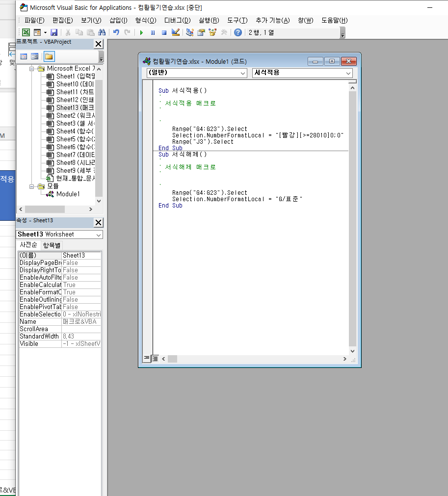This screenshot has height=496, width=448.
Task: Open the 실행(R) menu
Action: tap(209, 21)
